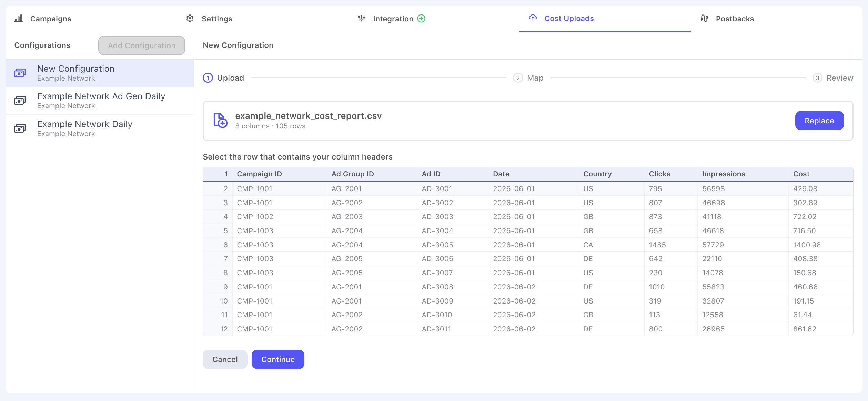The width and height of the screenshot is (868, 401).
Task: Select row 11 with AD-3010
Action: coord(528,315)
